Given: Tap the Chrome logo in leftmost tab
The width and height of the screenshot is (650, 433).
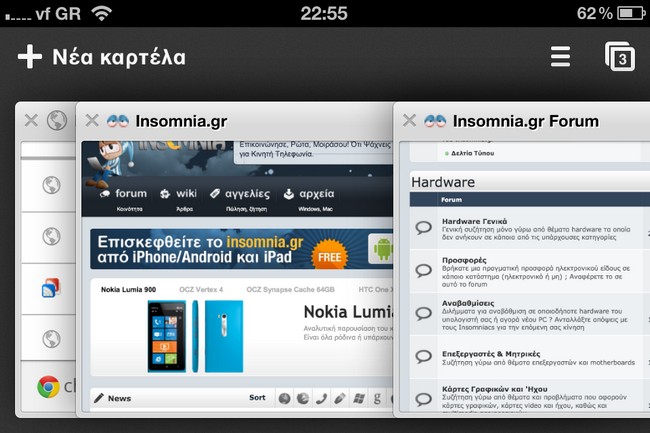Looking at the screenshot, I should 48,387.
